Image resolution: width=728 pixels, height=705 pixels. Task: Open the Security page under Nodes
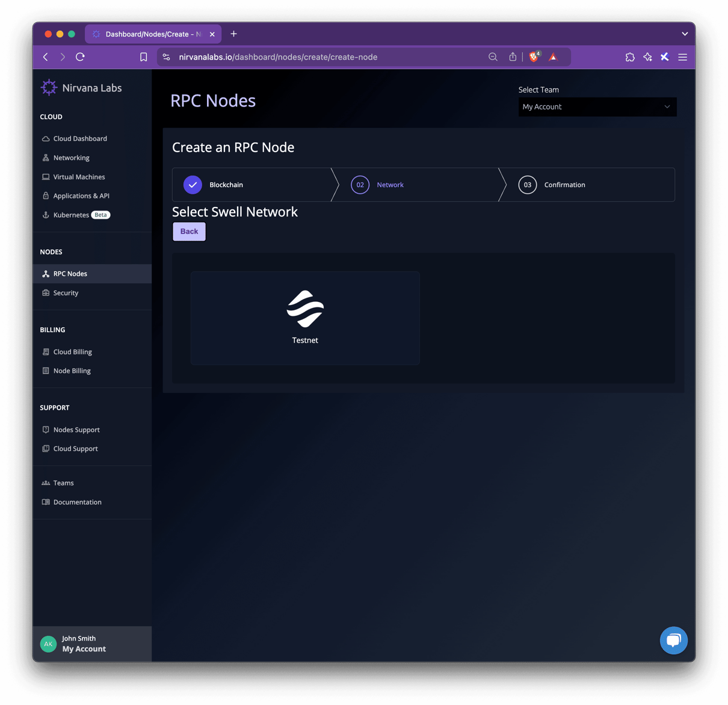click(x=66, y=293)
